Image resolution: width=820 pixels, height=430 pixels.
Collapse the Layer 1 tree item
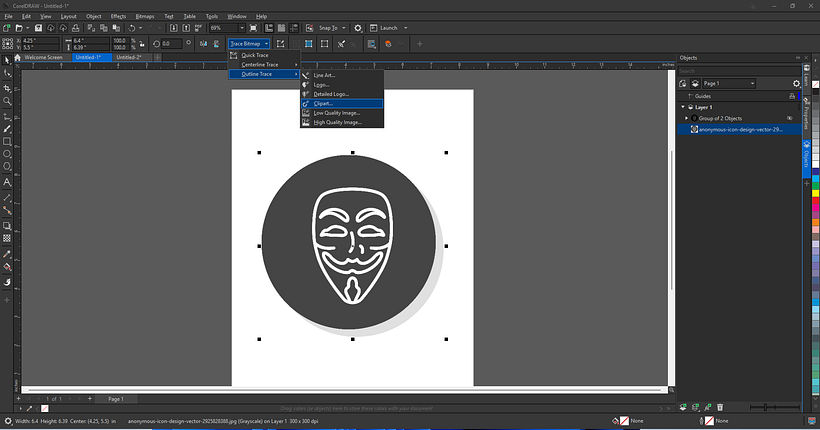coord(684,107)
